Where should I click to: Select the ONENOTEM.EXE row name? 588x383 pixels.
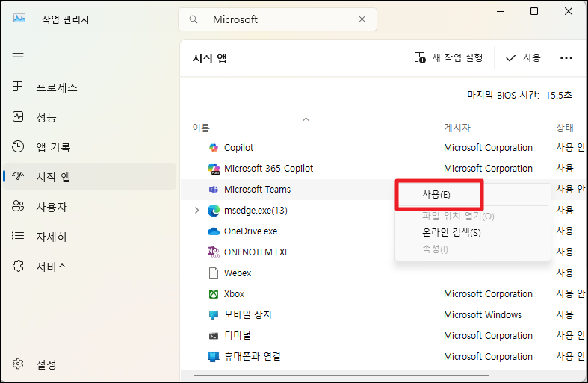256,252
